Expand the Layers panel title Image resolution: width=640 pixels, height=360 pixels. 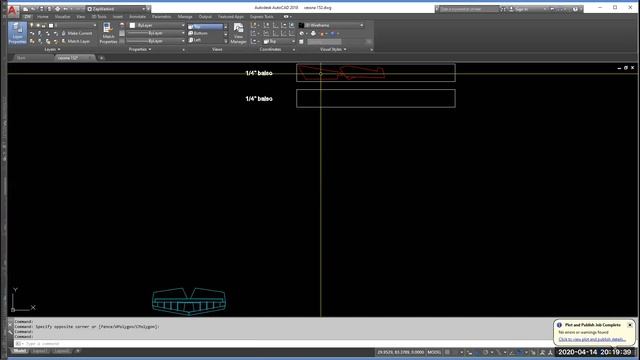pyautogui.click(x=52, y=49)
